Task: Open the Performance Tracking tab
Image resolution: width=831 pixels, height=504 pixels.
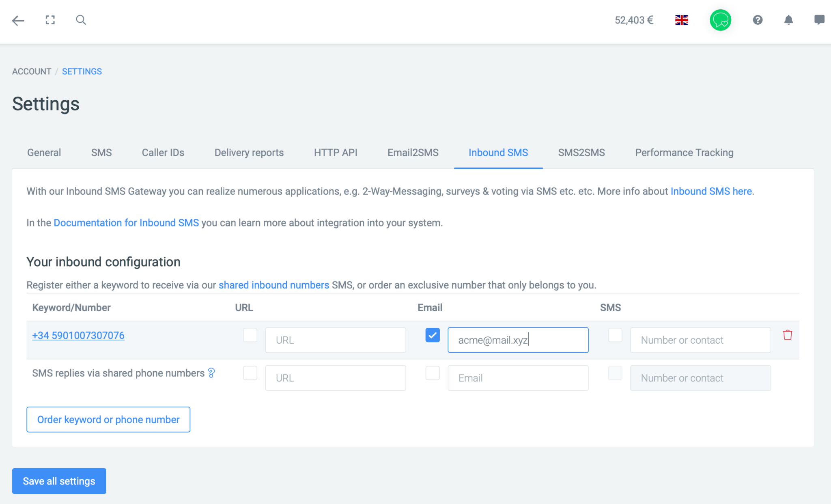Action: pyautogui.click(x=684, y=153)
